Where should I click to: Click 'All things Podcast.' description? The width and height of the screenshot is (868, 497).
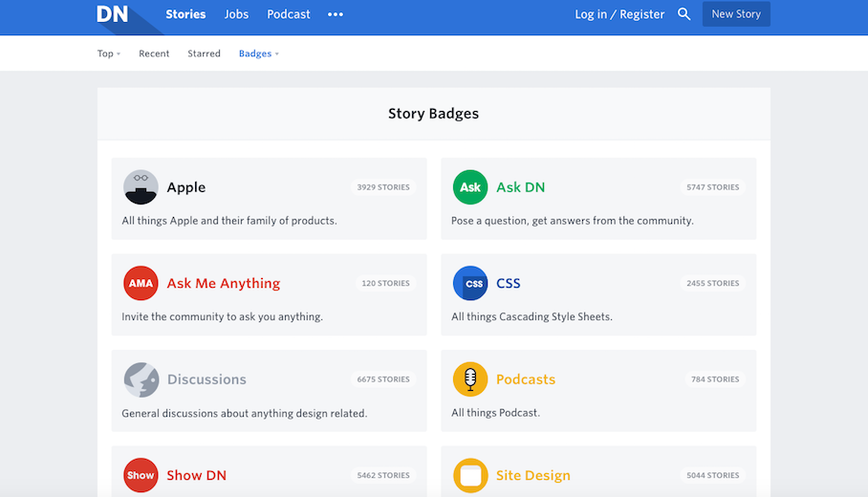coord(495,412)
